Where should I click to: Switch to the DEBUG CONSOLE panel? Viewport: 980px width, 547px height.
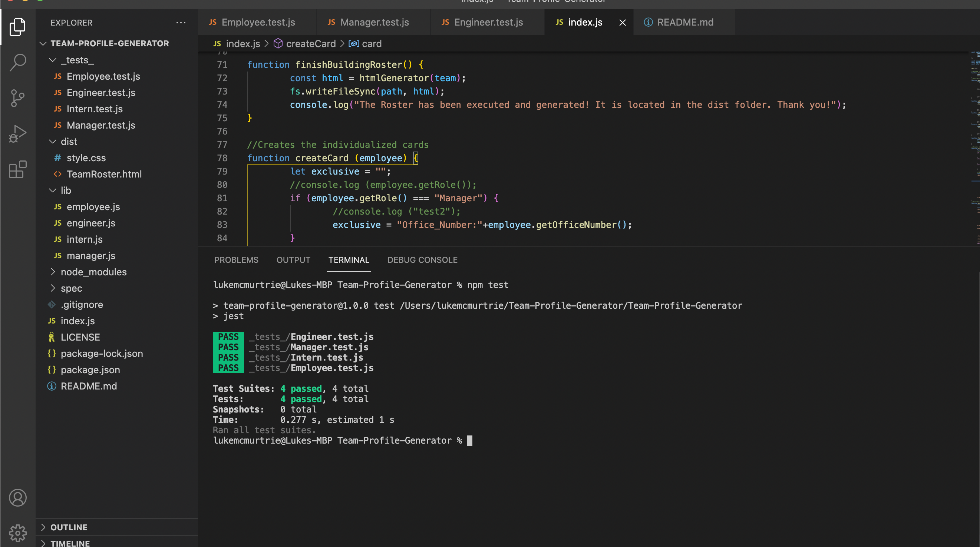(x=422, y=260)
